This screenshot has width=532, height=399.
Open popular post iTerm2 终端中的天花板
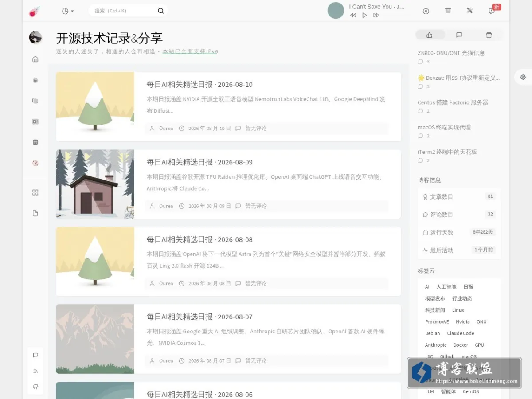coord(447,152)
